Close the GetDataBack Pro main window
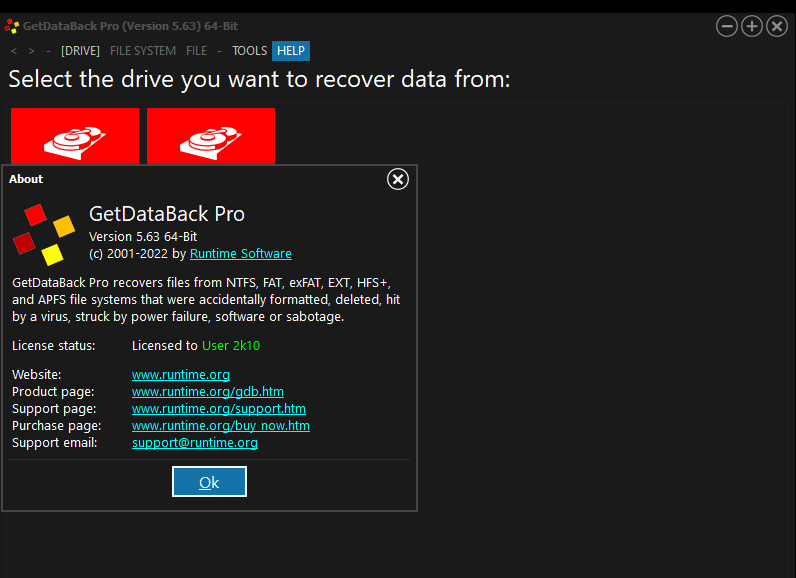Viewport: 796px width, 578px height. point(777,26)
